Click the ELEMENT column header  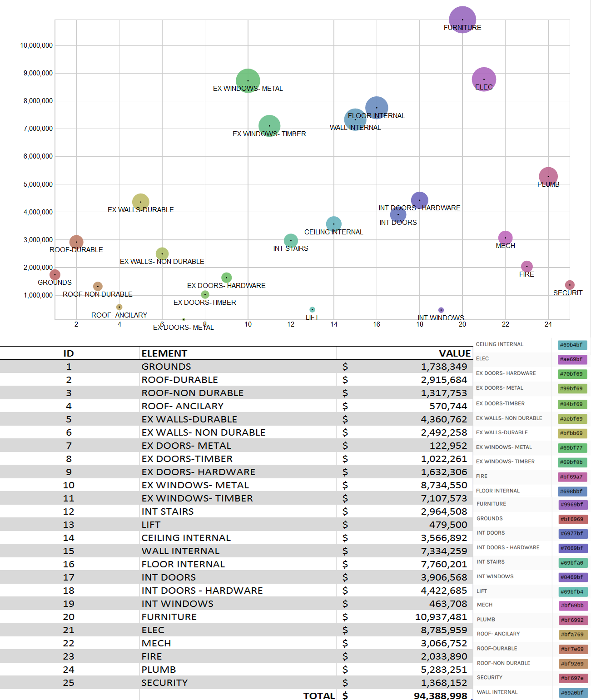tap(164, 353)
